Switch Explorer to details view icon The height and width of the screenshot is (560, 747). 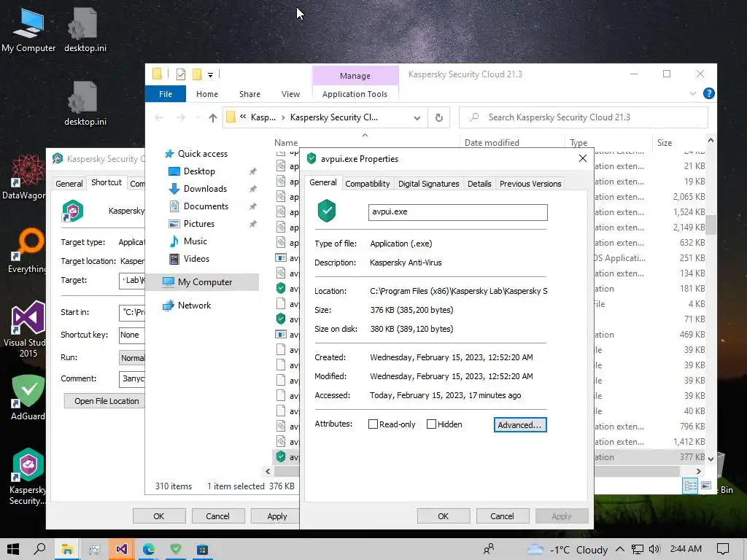click(x=690, y=485)
